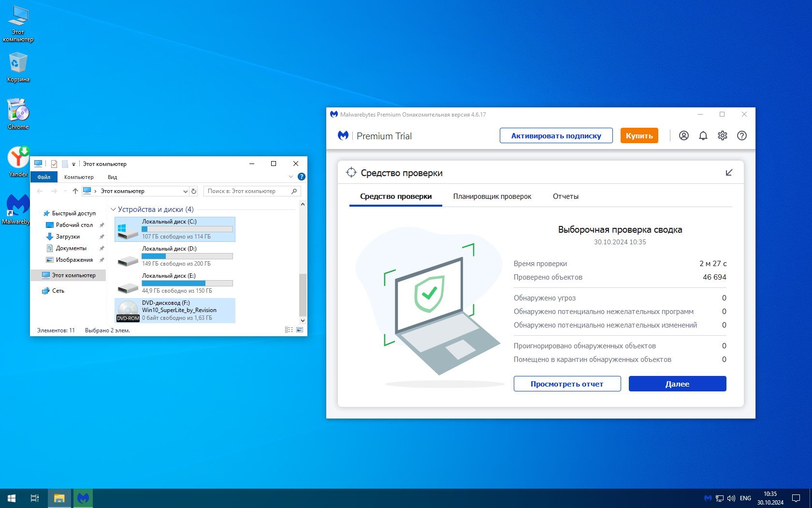Select the Malwarebytes desktop shortcut

click(x=17, y=209)
